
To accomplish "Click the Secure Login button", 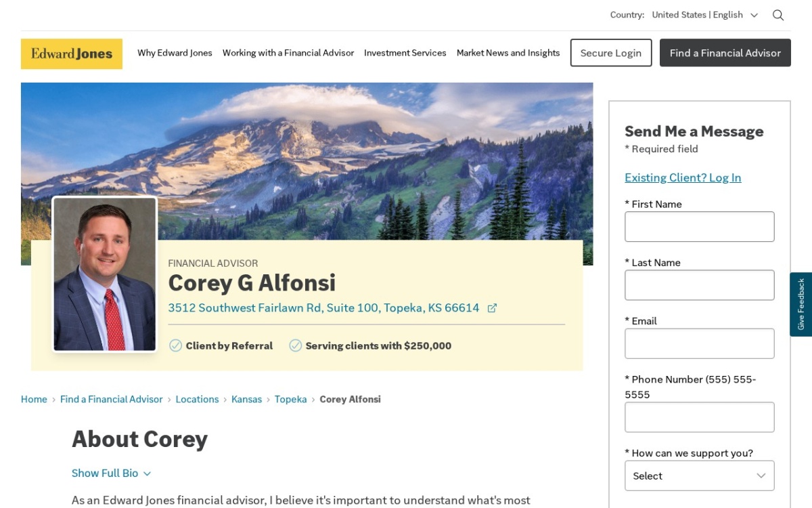I will (x=611, y=53).
